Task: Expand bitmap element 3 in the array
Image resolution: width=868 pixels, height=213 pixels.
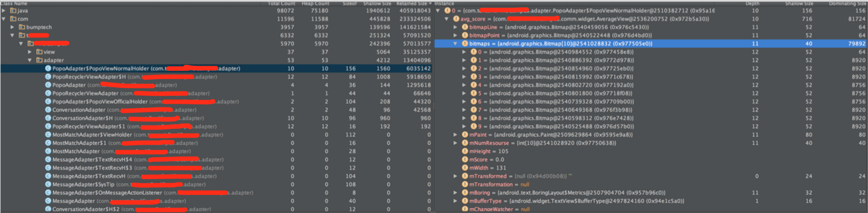Action: [x=464, y=77]
